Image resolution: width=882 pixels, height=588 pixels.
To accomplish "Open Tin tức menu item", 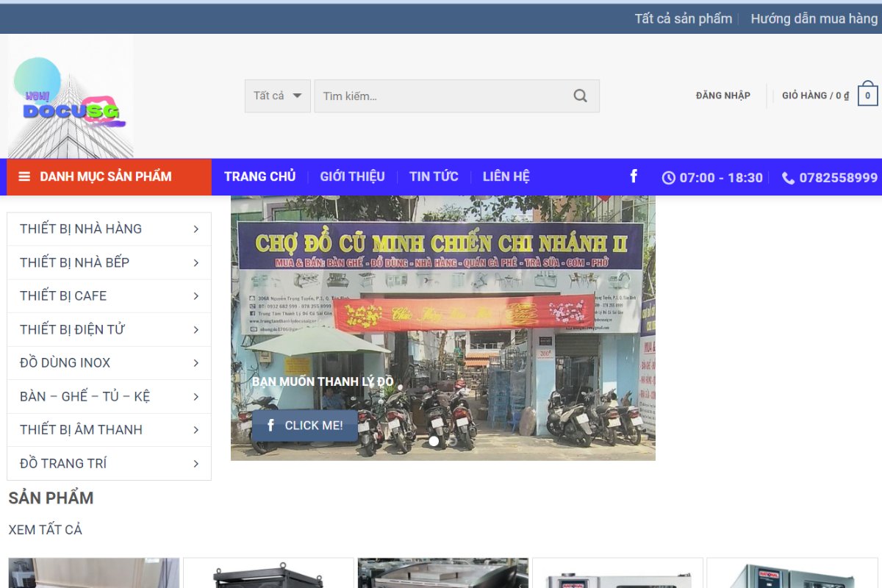I will [x=434, y=176].
